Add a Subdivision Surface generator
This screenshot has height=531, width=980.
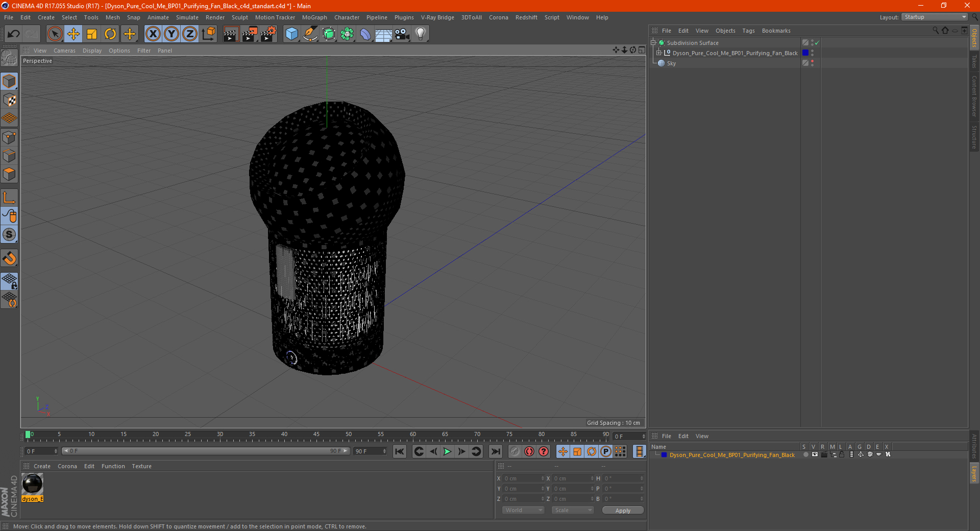(329, 34)
